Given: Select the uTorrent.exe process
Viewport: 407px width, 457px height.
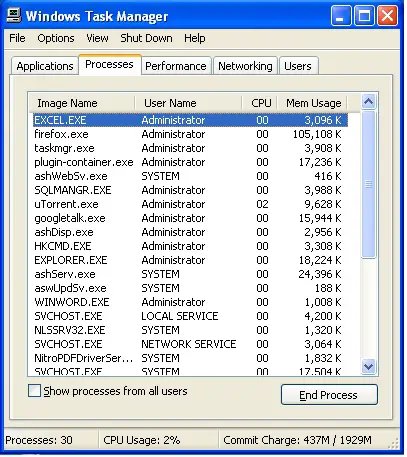Looking at the screenshot, I should [190, 204].
